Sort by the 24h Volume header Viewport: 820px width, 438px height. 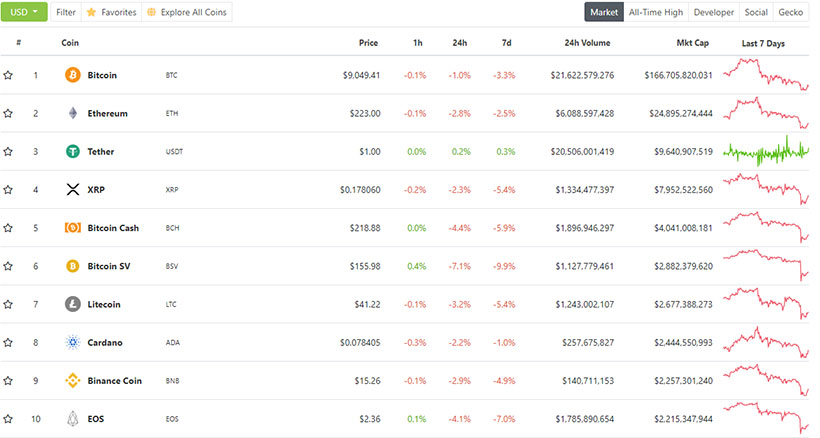(587, 43)
